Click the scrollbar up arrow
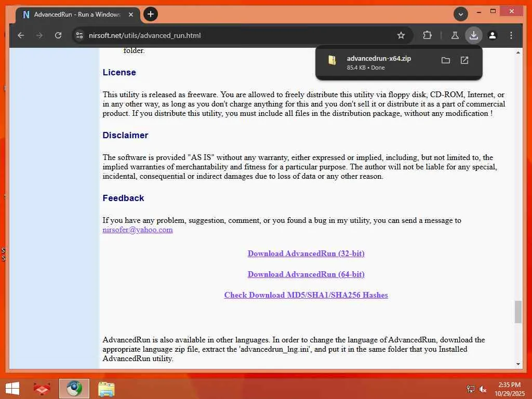 coord(518,52)
